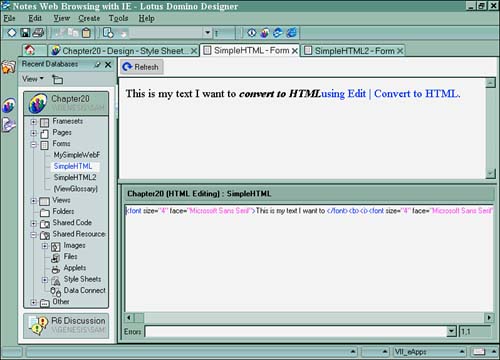Expand the Pages tree node
The width and height of the screenshot is (500, 360).
[x=34, y=133]
